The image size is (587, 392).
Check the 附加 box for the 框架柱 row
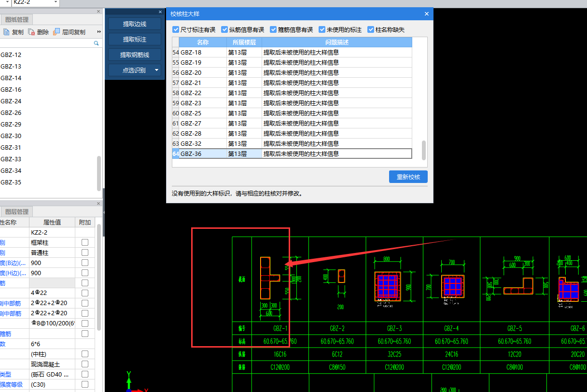[x=85, y=242]
